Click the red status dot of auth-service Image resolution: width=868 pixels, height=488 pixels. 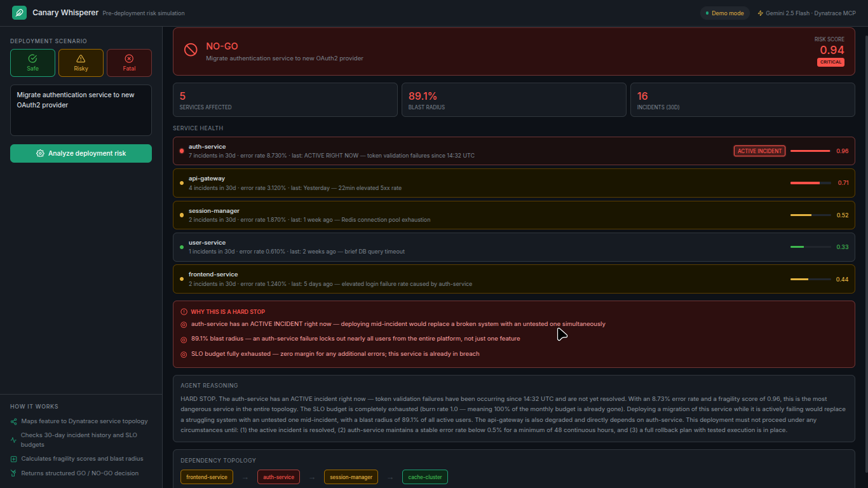[182, 151]
